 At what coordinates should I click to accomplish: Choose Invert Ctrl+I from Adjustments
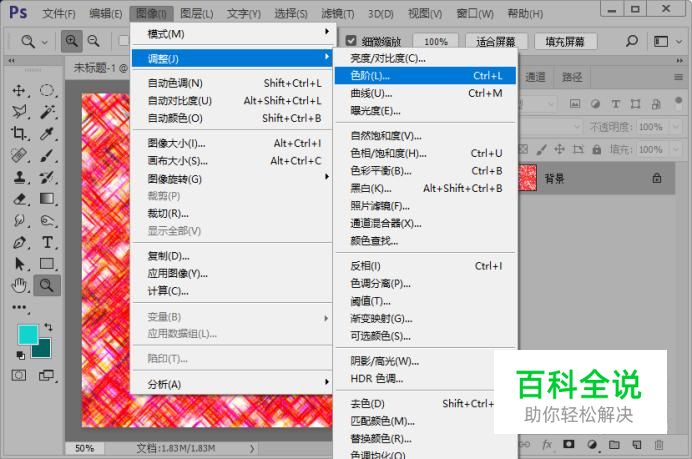pyautogui.click(x=425, y=266)
